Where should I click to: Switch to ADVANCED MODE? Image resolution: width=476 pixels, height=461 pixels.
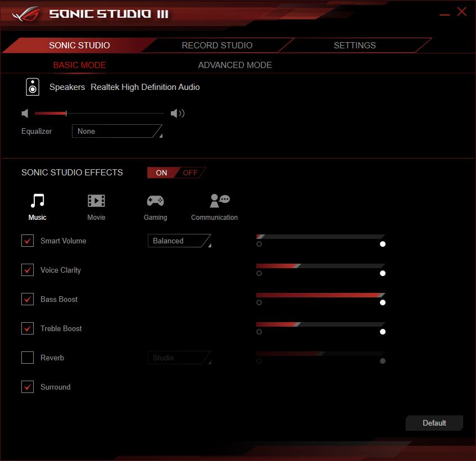pos(235,65)
